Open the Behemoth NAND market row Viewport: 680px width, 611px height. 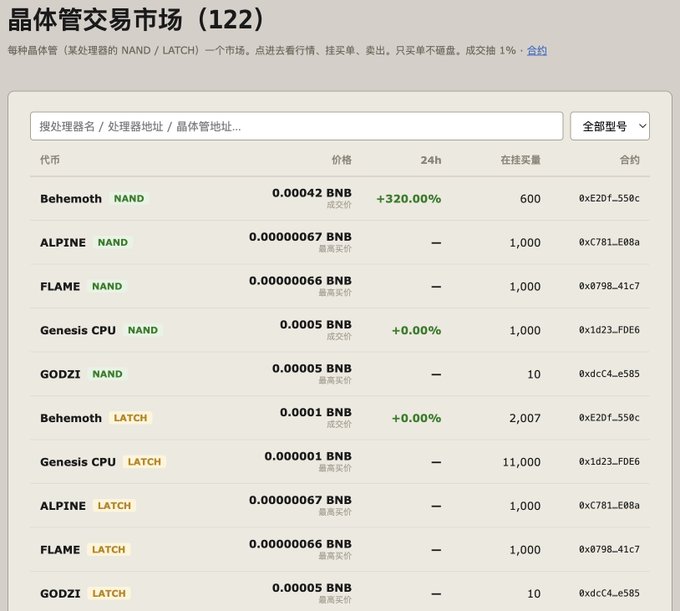click(340, 199)
